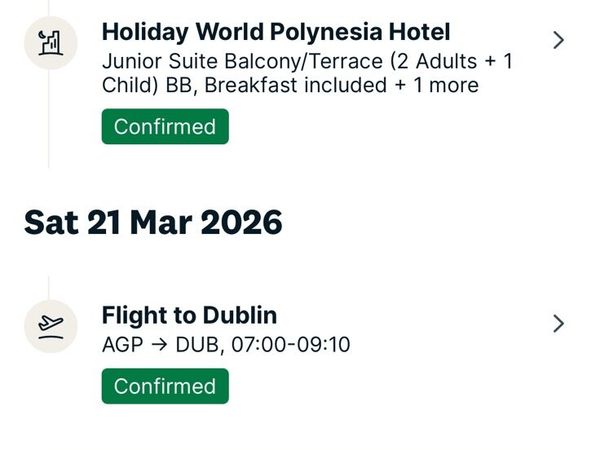600x450 pixels.
Task: Tap the Sat 21 Mar 2026 date heading
Action: tap(153, 222)
